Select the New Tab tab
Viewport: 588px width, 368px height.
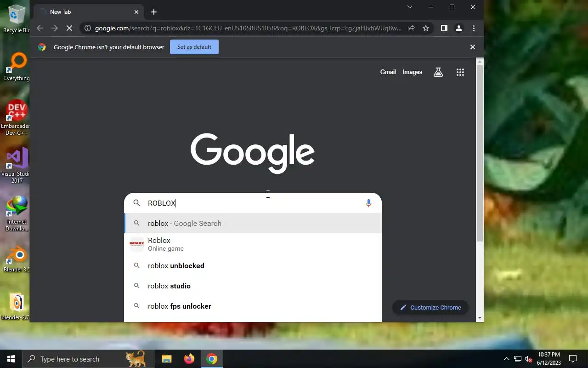(89, 12)
